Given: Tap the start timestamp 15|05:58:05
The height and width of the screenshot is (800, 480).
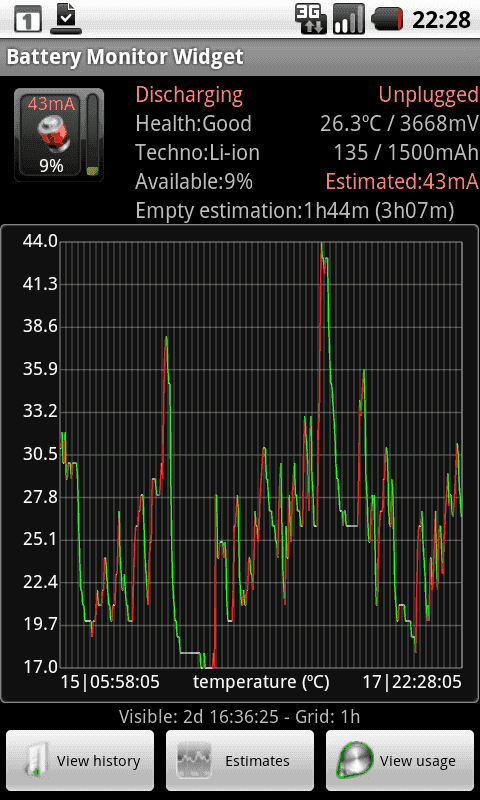Looking at the screenshot, I should (110, 682).
